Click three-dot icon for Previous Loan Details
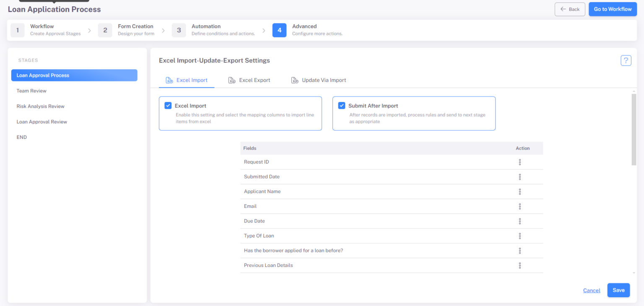 519,265
